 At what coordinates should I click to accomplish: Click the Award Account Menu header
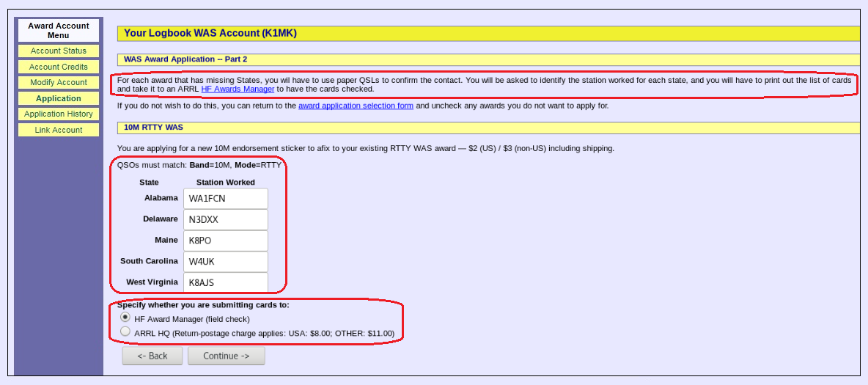pos(59,30)
